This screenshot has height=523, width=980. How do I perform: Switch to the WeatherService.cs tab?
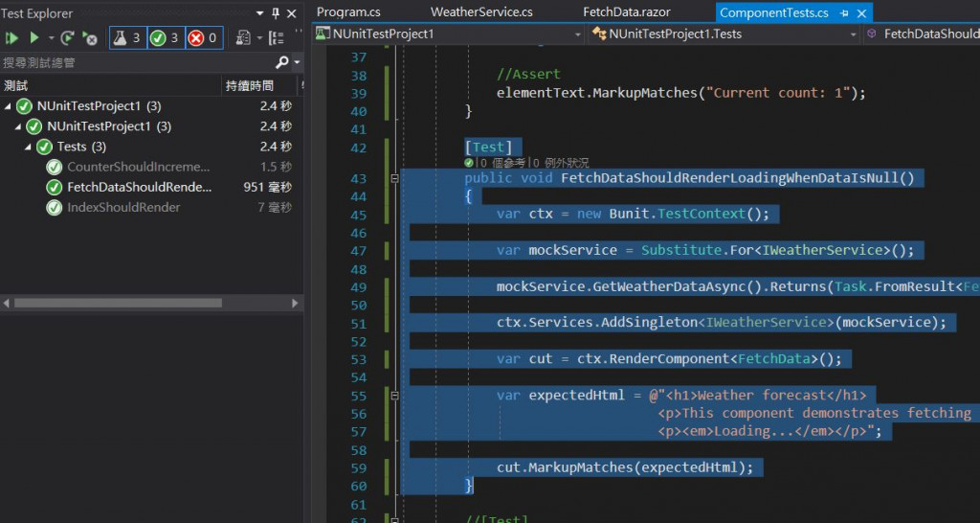pos(481,11)
